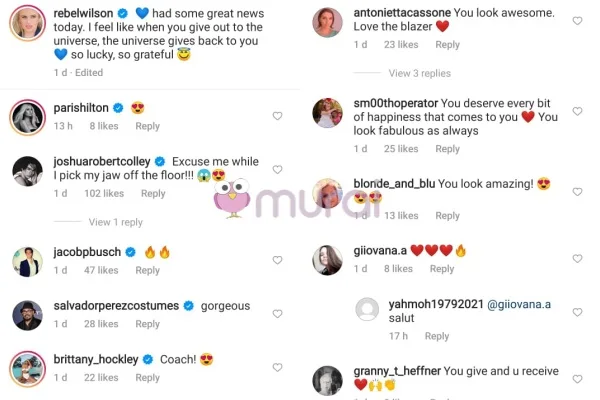Open the @giiovana.a mention link
This screenshot has height=400, width=600.
(x=519, y=304)
